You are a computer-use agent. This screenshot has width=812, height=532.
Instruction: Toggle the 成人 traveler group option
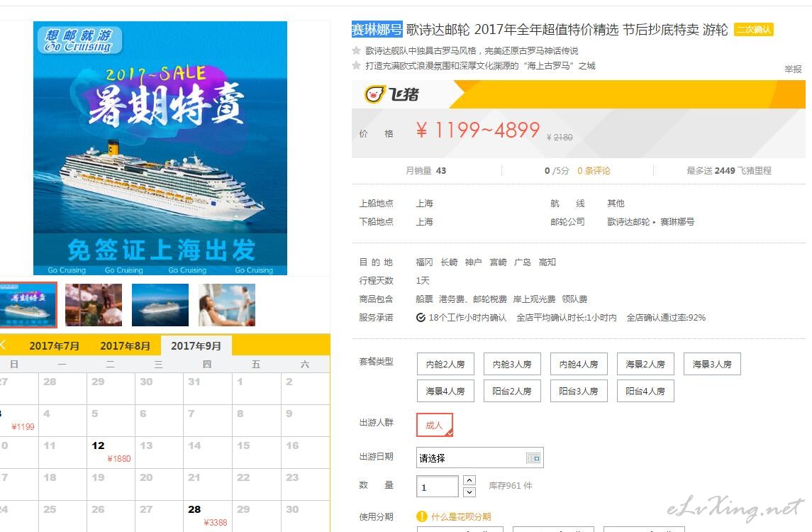pos(435,425)
